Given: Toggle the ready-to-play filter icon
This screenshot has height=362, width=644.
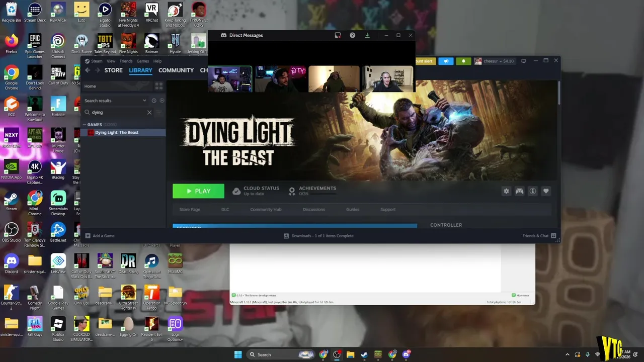Looking at the screenshot, I should click(x=162, y=101).
